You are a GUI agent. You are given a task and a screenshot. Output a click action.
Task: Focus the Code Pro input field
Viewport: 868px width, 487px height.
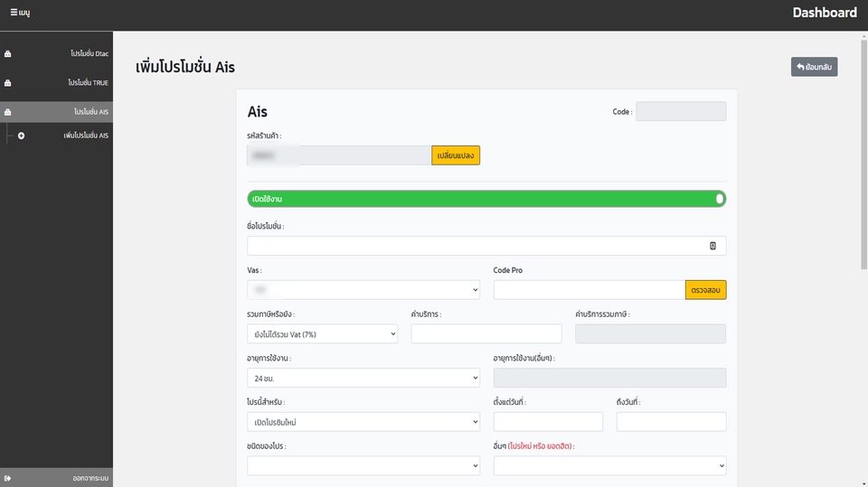click(589, 290)
